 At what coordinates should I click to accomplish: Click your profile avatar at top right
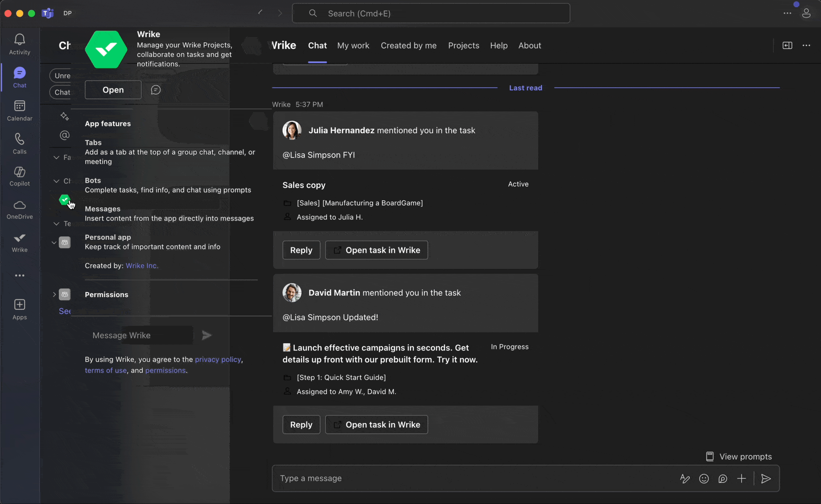point(806,13)
